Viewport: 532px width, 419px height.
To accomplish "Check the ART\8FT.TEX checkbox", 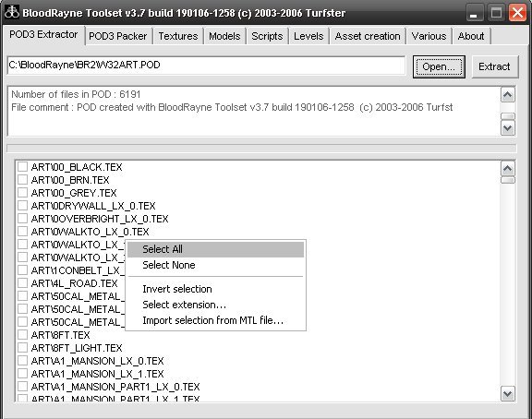I will [x=22, y=335].
